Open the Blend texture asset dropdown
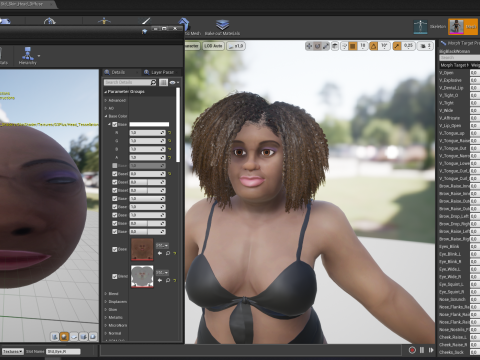Screen dimensions: 480x360 (x=162, y=272)
